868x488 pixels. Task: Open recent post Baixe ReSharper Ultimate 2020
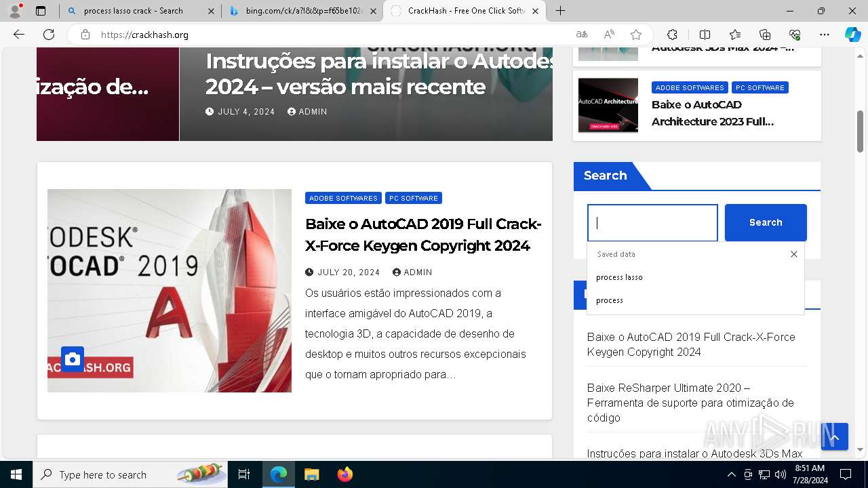pos(690,403)
